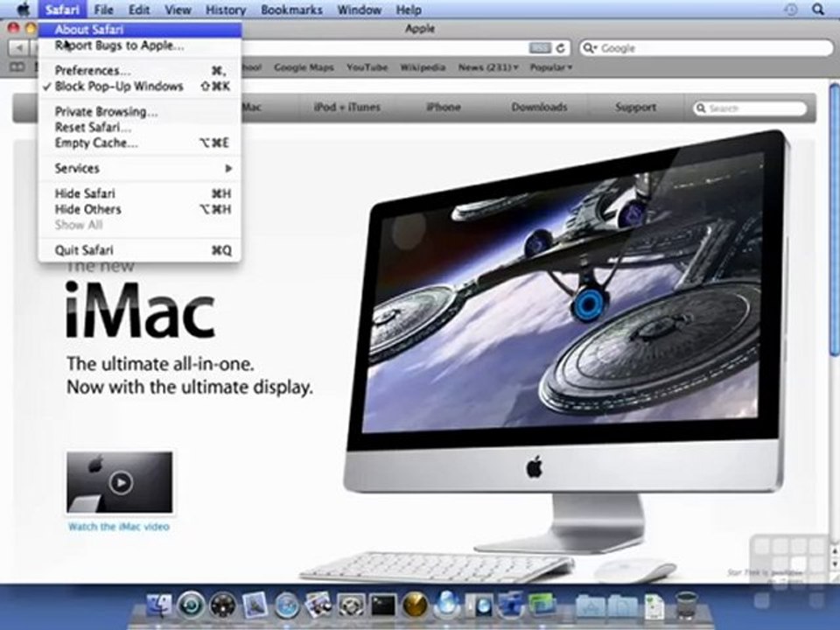
Task: Open the Window menu
Action: pyautogui.click(x=359, y=10)
